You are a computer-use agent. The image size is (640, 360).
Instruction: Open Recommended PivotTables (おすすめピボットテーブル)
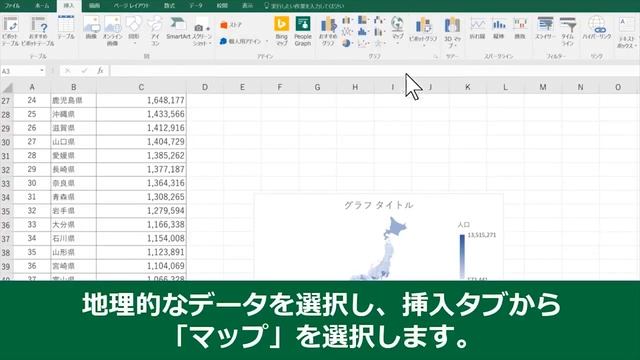[38, 31]
